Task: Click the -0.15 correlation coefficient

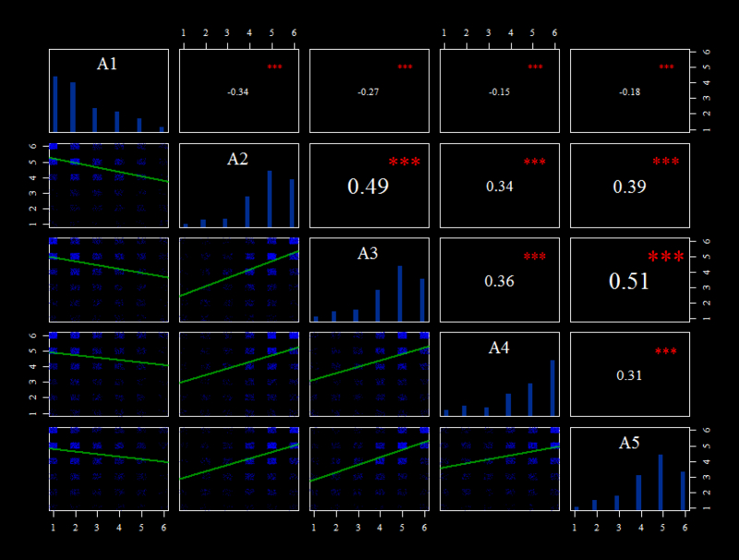Action: 499,91
